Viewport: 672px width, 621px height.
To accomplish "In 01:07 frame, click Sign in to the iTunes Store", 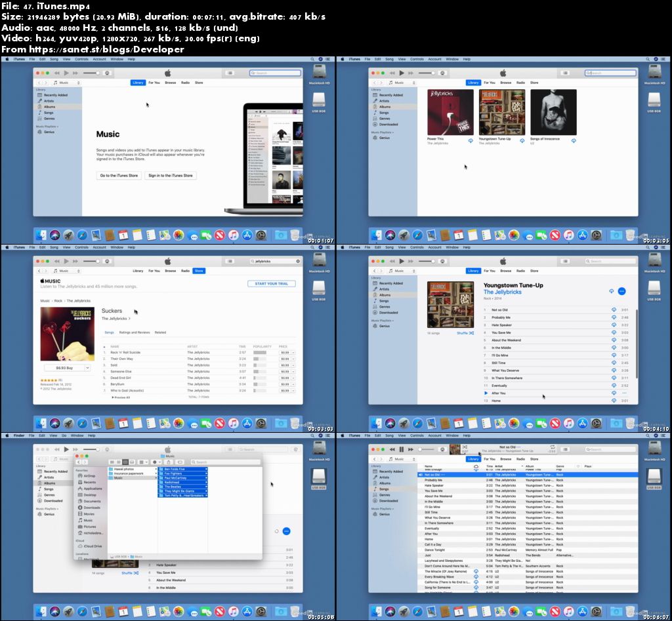I will [171, 176].
